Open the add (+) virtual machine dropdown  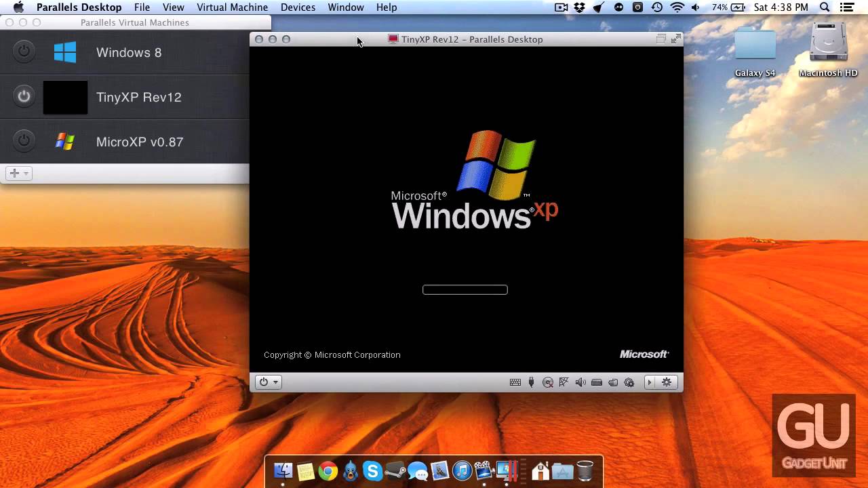coord(18,174)
